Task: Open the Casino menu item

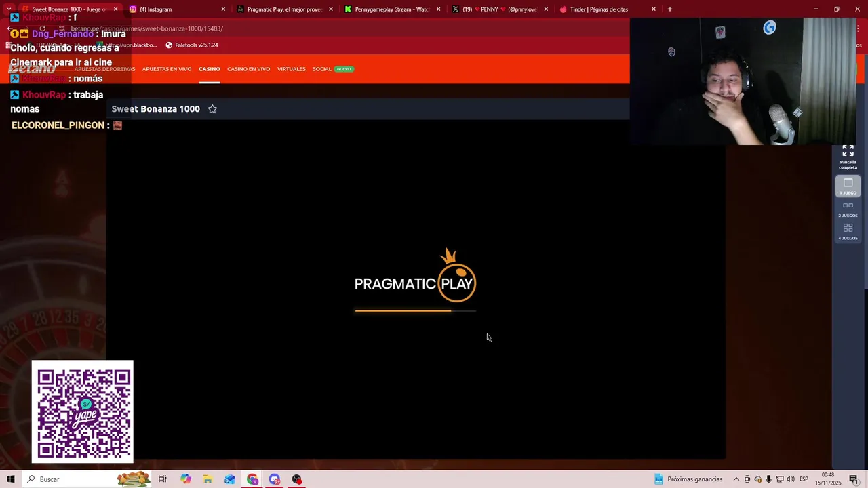Action: [209, 69]
